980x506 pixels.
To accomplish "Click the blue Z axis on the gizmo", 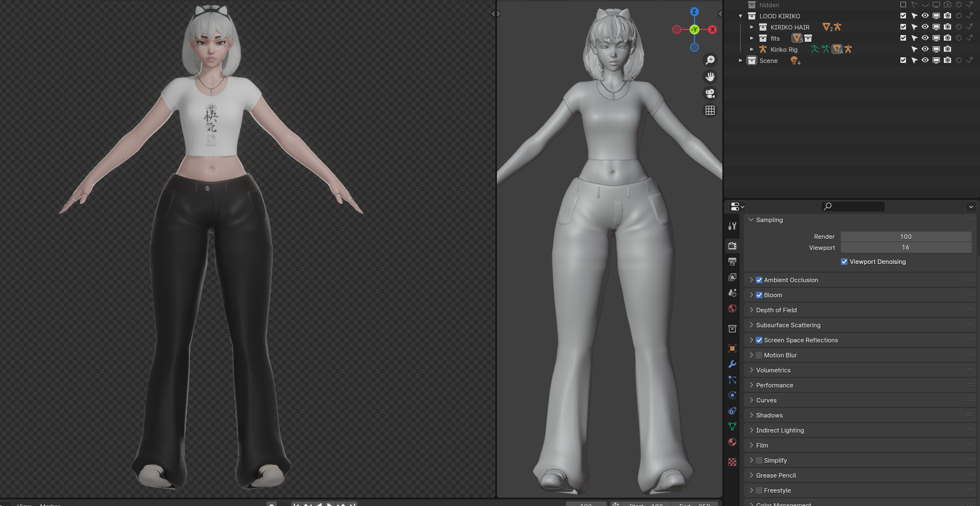I will (x=695, y=12).
